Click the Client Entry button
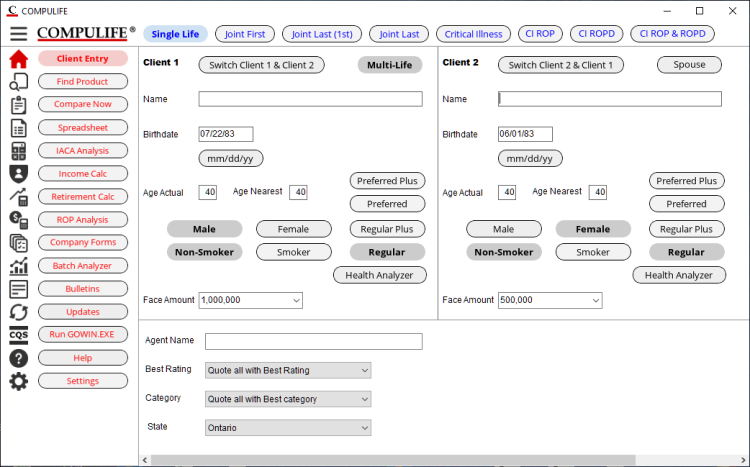The width and height of the screenshot is (750, 467). (x=83, y=58)
